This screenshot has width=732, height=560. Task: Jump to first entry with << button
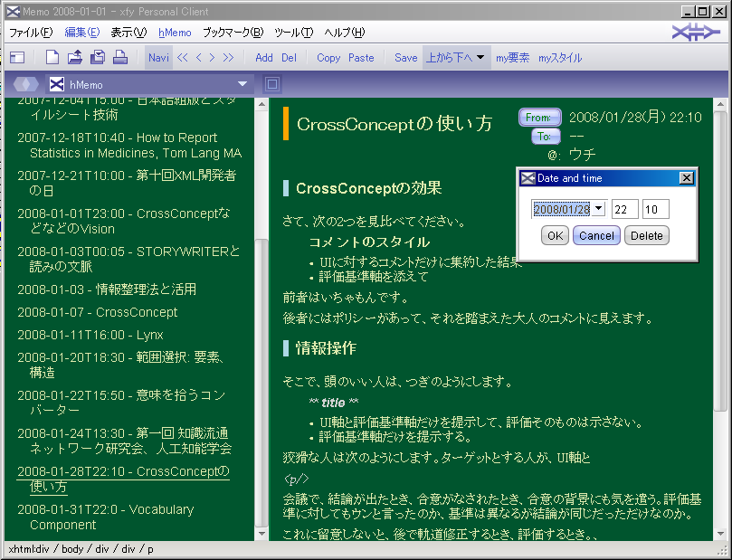tap(183, 57)
